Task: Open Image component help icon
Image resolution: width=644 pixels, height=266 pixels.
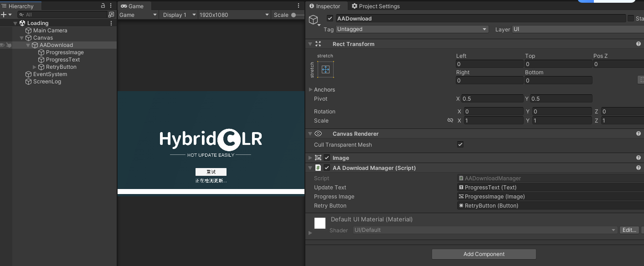Action: pos(639,158)
